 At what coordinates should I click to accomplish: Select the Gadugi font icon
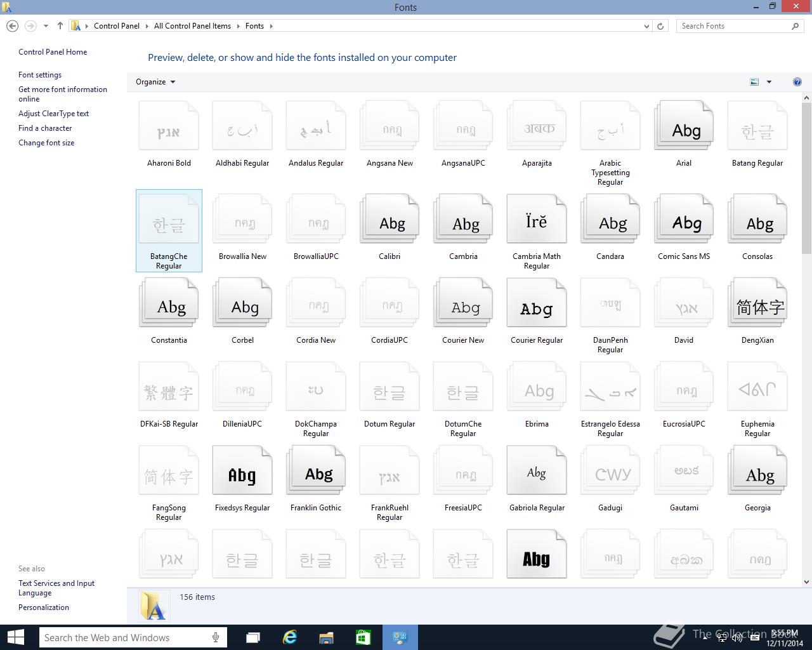[610, 470]
